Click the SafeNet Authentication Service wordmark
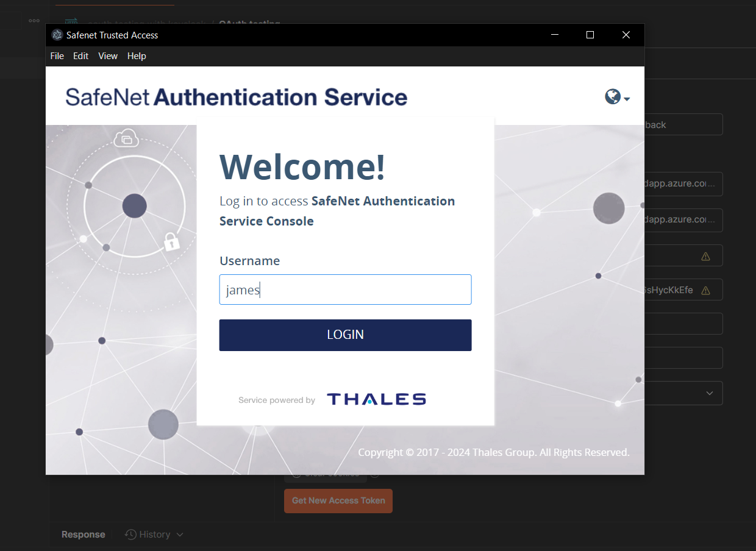Image resolution: width=756 pixels, height=551 pixels. point(237,97)
